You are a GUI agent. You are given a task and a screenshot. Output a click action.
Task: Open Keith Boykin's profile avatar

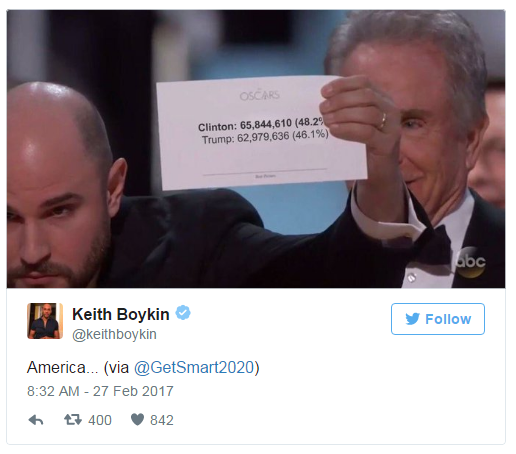[45, 321]
